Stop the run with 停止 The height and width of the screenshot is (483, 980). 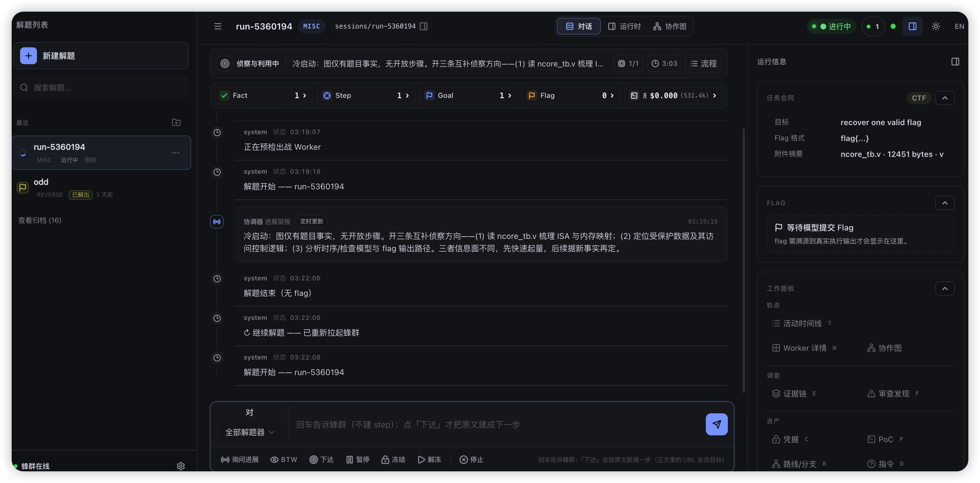pyautogui.click(x=471, y=459)
